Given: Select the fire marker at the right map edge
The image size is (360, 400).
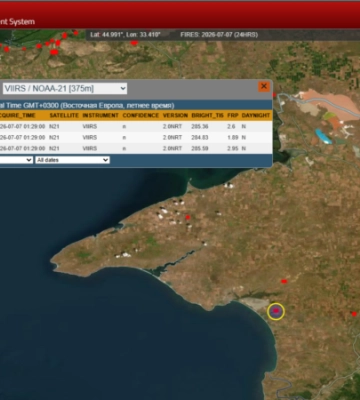Looking at the screenshot, I should coord(354,314).
